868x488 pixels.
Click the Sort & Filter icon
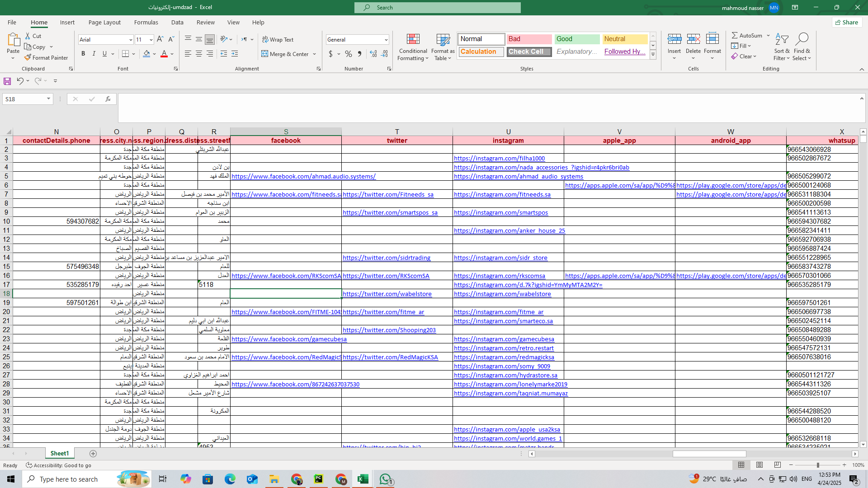(x=781, y=39)
